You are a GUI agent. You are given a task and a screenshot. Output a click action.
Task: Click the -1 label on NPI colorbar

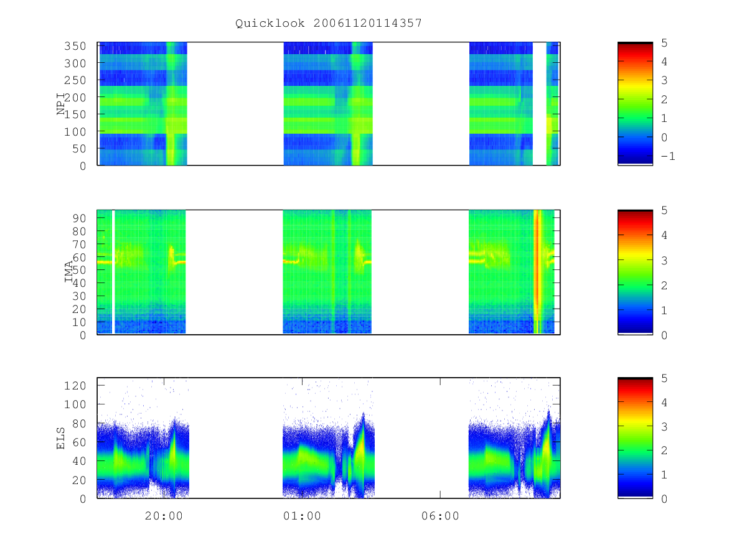click(x=667, y=156)
